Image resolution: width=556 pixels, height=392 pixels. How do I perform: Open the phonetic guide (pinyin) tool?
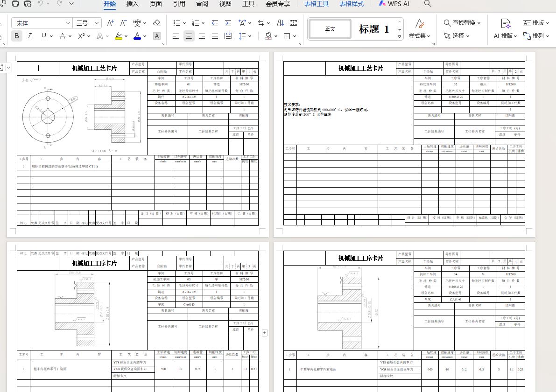coord(137,23)
